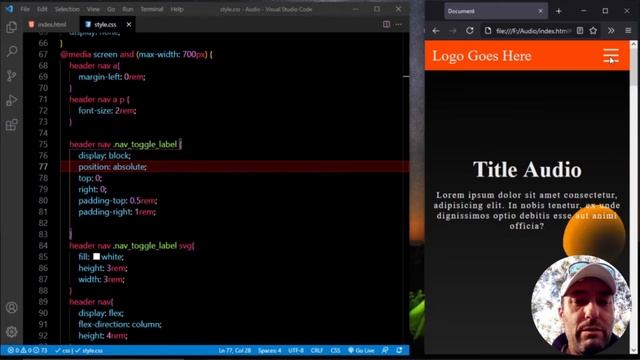Open the Help menu

[x=177, y=9]
